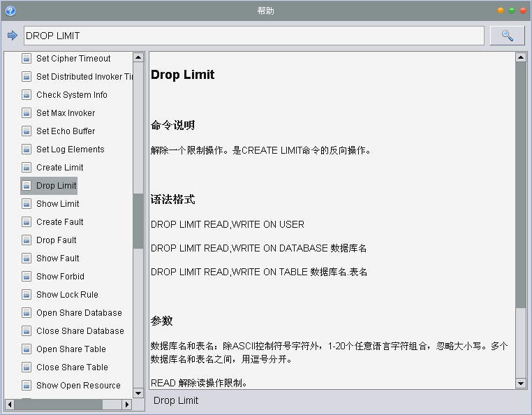
Task: Click topic list vertical scrollbar thumb
Action: click(x=138, y=221)
